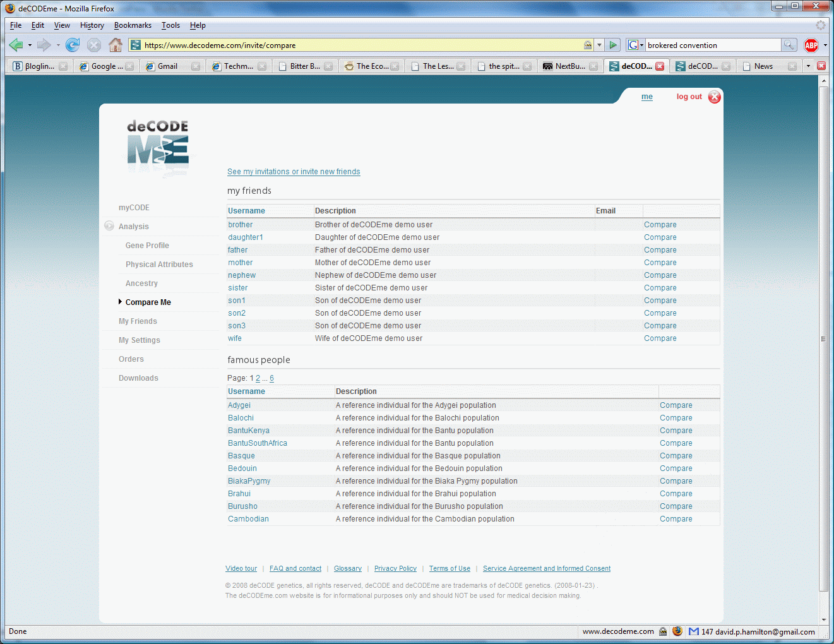This screenshot has width=834, height=644.
Task: Open the Glossary footer link
Action: tap(348, 568)
